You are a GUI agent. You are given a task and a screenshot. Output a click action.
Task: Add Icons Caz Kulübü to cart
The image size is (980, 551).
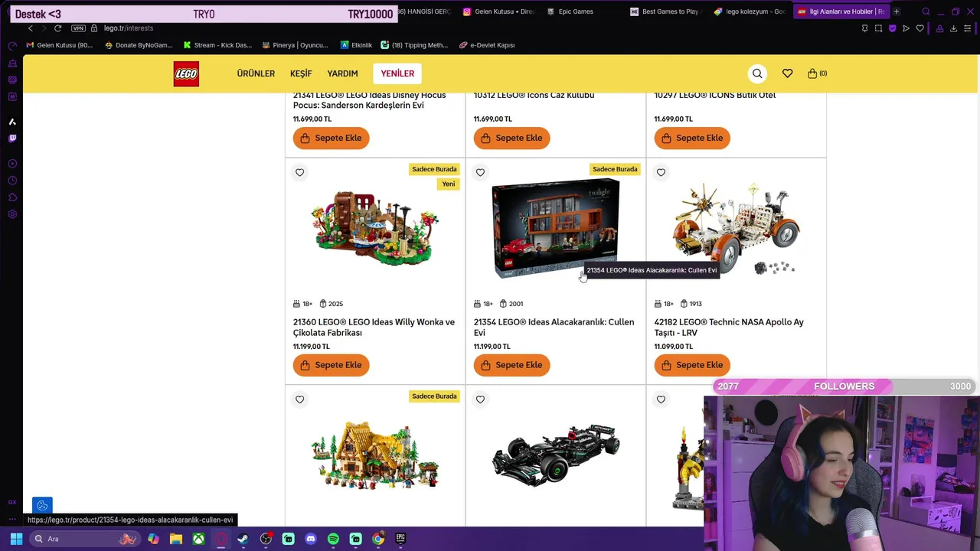click(x=511, y=138)
